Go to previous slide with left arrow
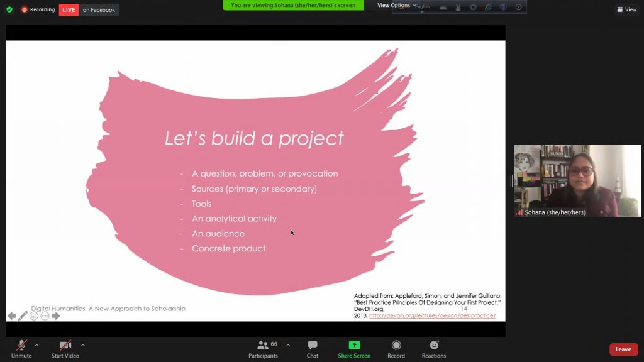Image resolution: width=644 pixels, height=362 pixels. pos(11,316)
